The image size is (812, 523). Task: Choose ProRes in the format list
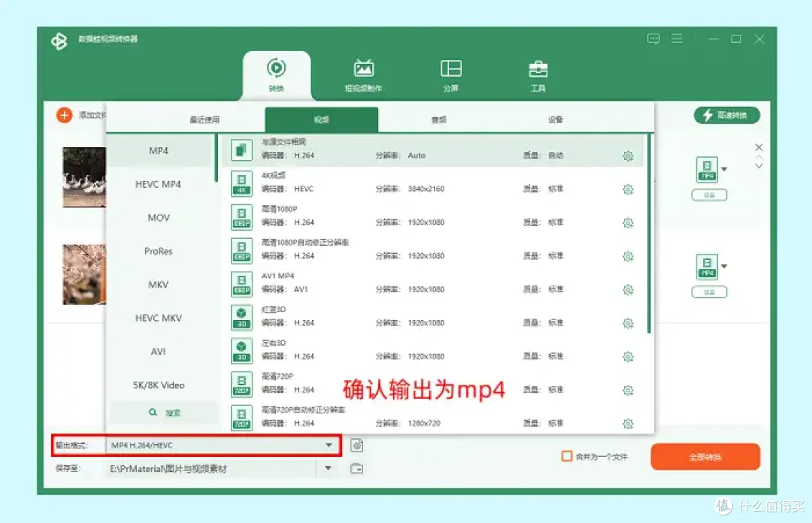[159, 251]
